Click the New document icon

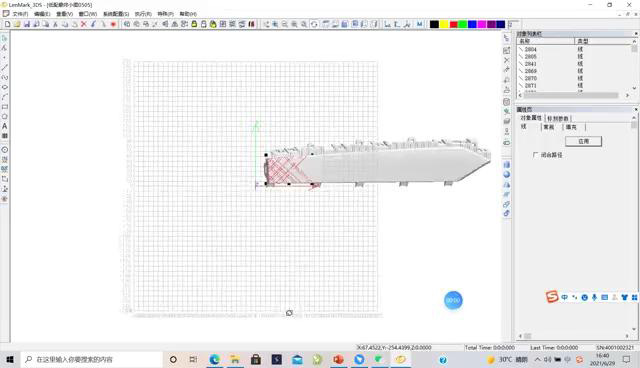coord(7,24)
